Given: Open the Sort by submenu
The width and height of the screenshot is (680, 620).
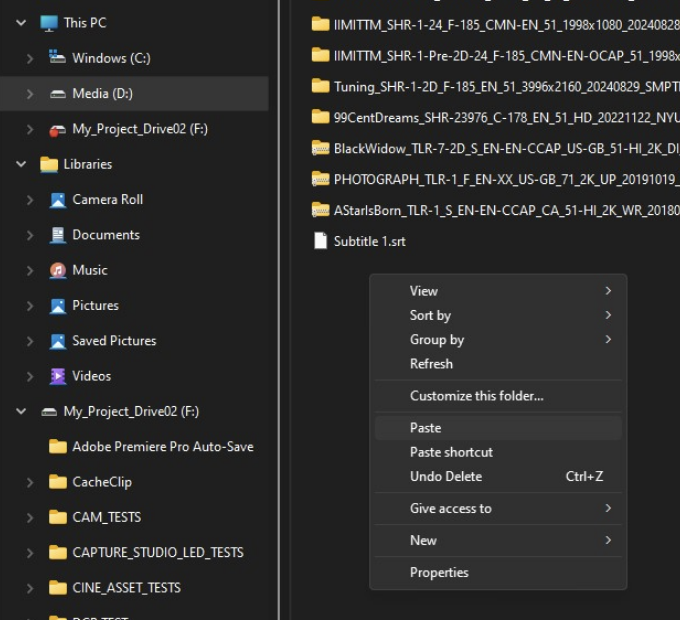Looking at the screenshot, I should tap(498, 315).
